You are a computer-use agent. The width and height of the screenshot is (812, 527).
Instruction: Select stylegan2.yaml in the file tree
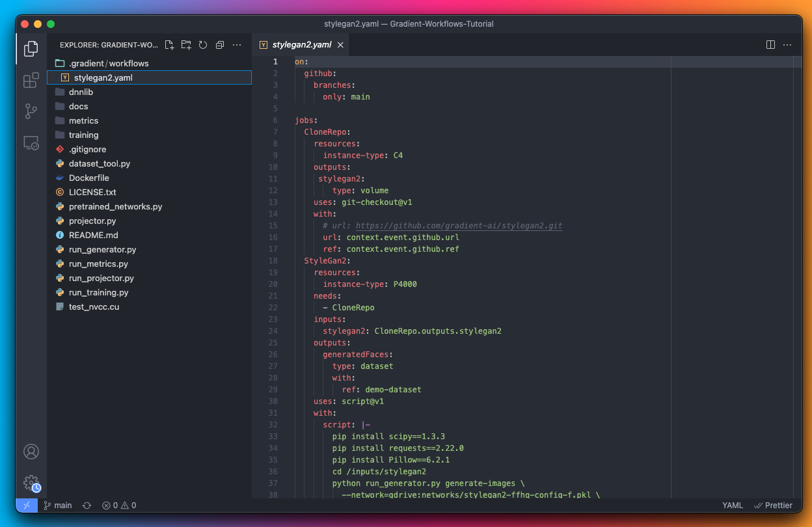pyautogui.click(x=150, y=77)
